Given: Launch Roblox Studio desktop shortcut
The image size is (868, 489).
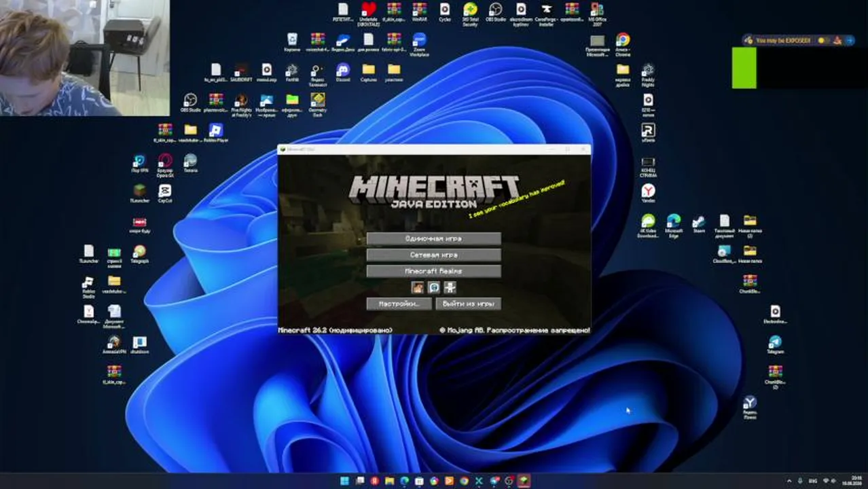Looking at the screenshot, I should 88,287.
